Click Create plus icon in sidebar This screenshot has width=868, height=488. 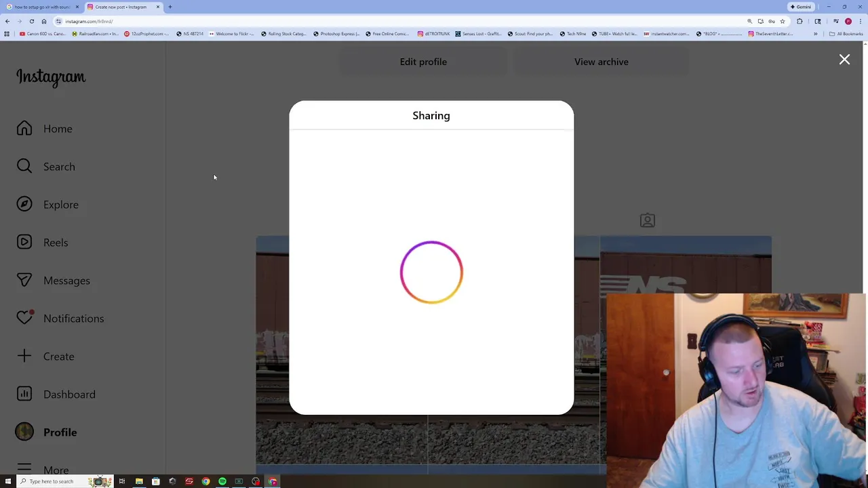pyautogui.click(x=24, y=357)
